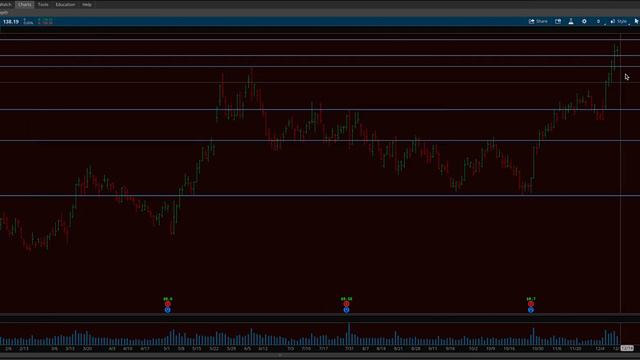Image resolution: width=640 pixels, height=360 pixels.
Task: Click the Share chart button
Action: point(538,21)
